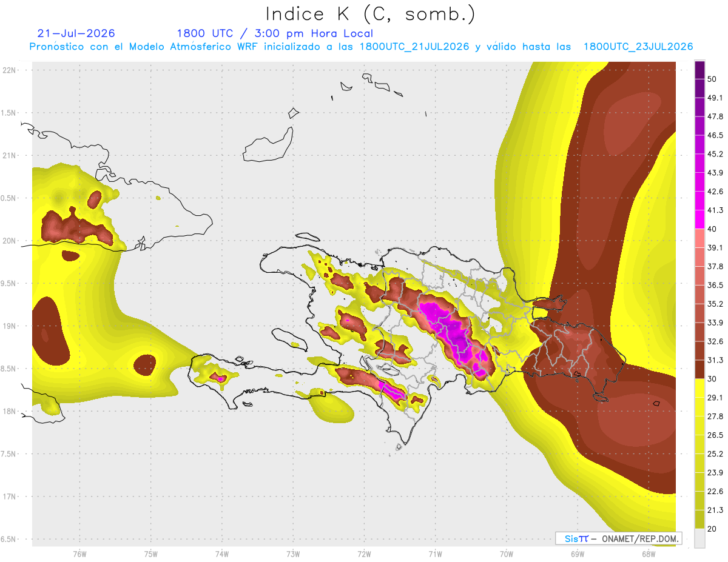728x562 pixels.
Task: Click the date '21-Jul-2026'
Action: point(76,33)
